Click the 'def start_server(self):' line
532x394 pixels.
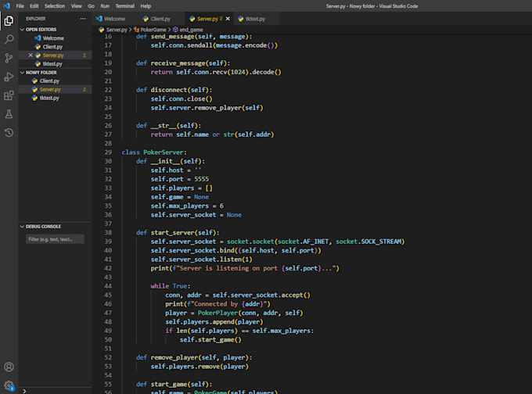tap(178, 233)
